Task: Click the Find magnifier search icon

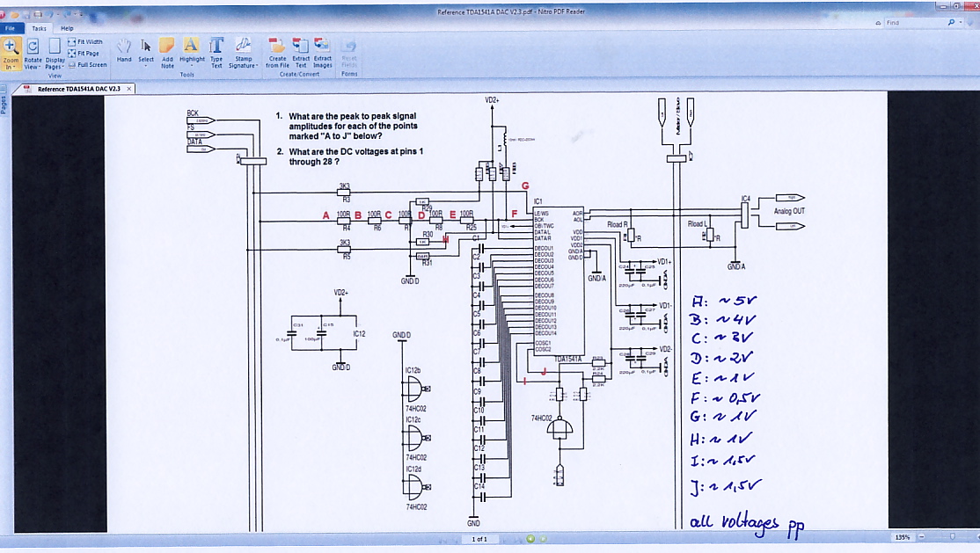Action: (x=951, y=23)
